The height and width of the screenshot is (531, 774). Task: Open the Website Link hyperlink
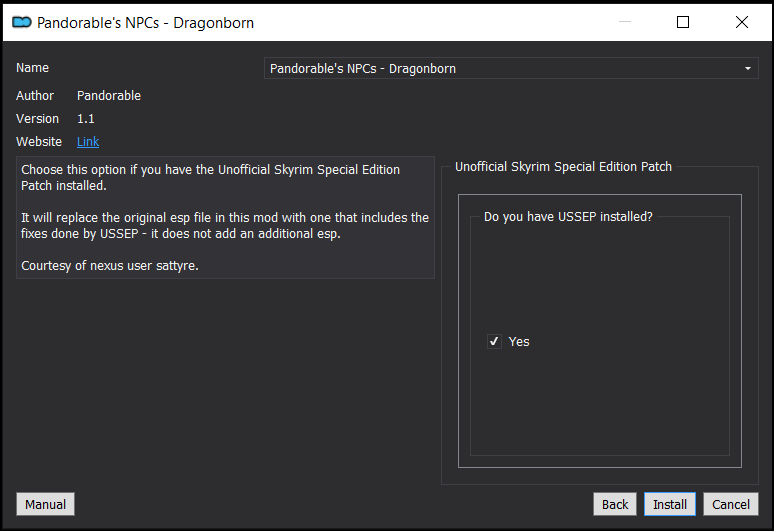[x=88, y=142]
